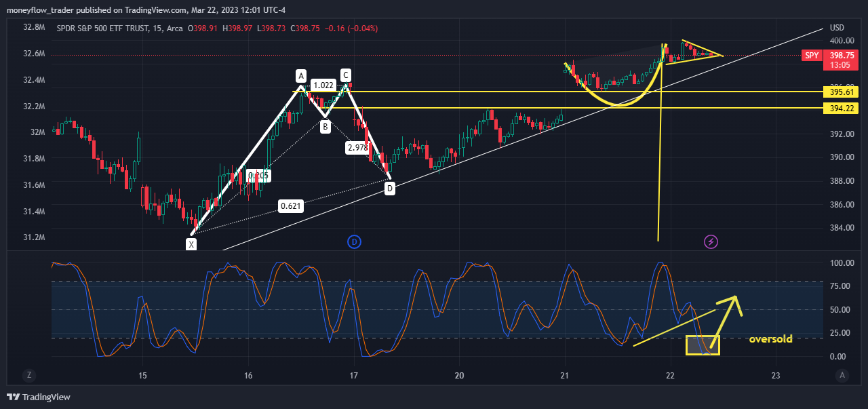Click the purple earnings lightning marker
The image size is (868, 409).
[711, 241]
